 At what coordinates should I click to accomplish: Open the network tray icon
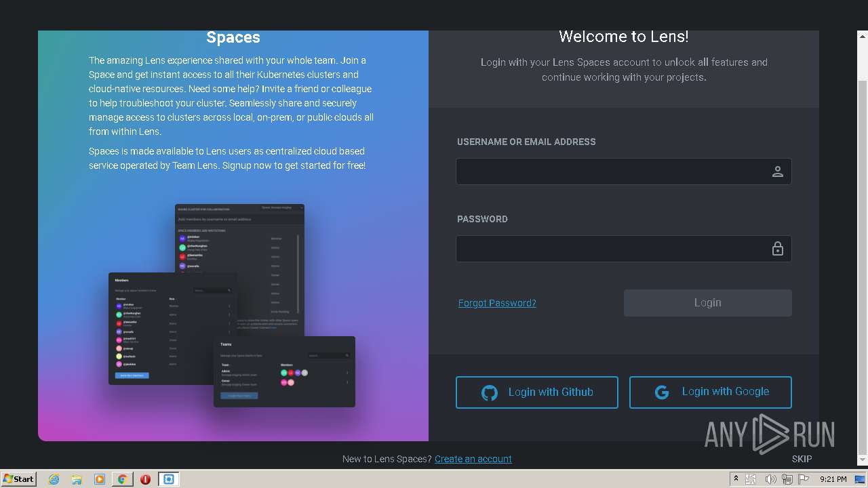[787, 479]
